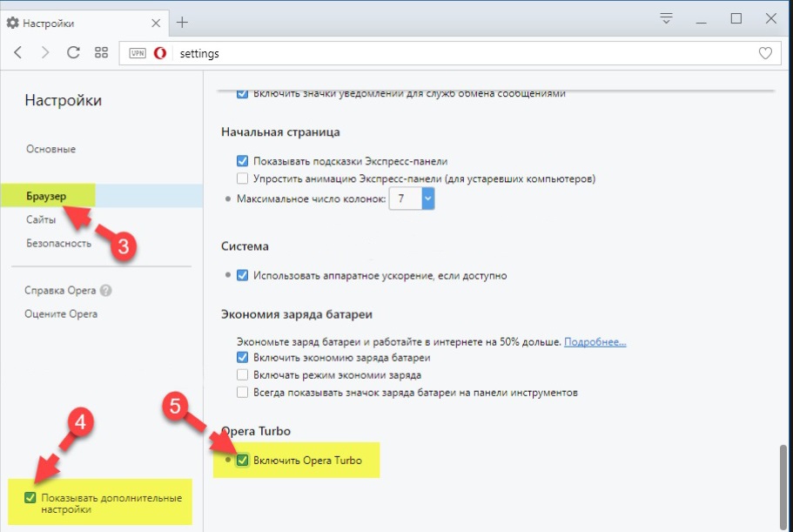Switch to the Настройки tab

84,23
